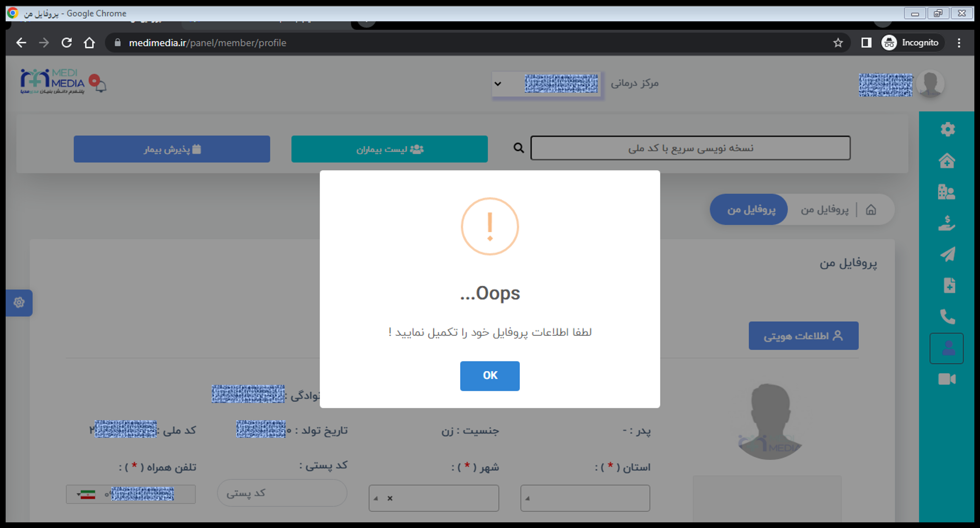Viewport: 980px width, 528px height.
Task: Open video camera icon in sidebar
Action: coord(947,379)
